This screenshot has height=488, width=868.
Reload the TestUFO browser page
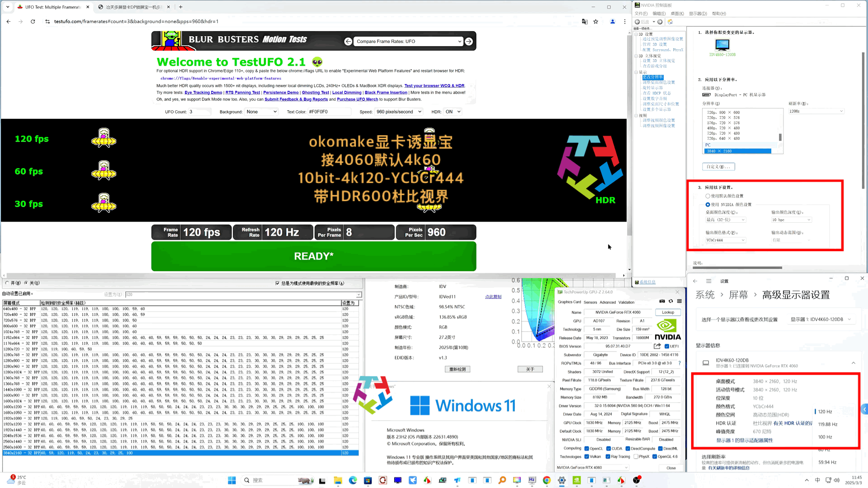click(33, 21)
